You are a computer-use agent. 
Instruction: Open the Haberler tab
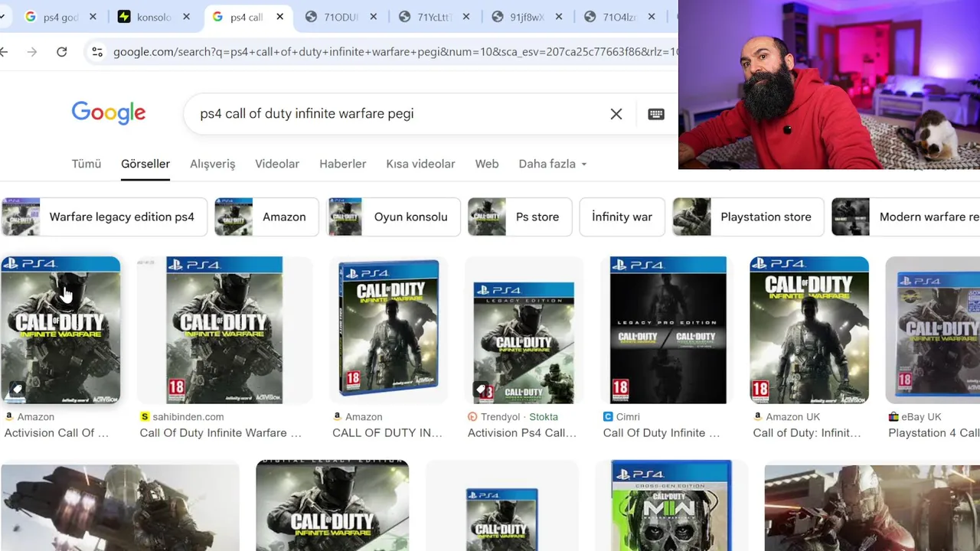[343, 164]
